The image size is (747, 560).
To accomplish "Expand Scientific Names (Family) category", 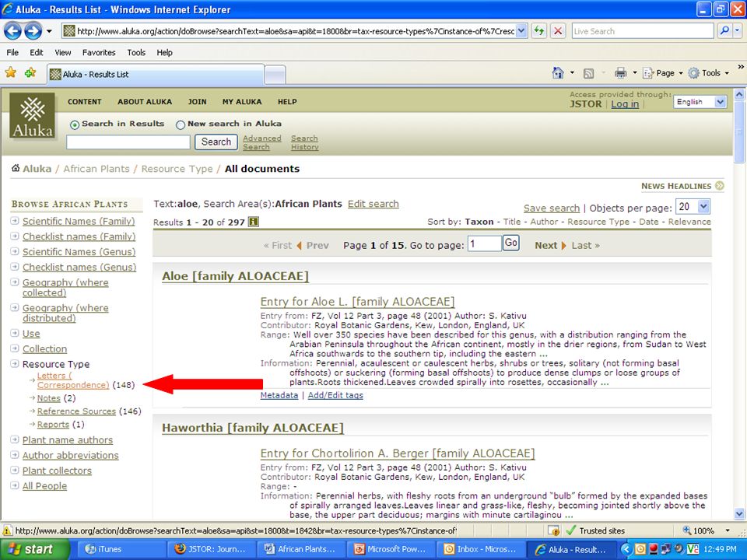I will tap(15, 221).
